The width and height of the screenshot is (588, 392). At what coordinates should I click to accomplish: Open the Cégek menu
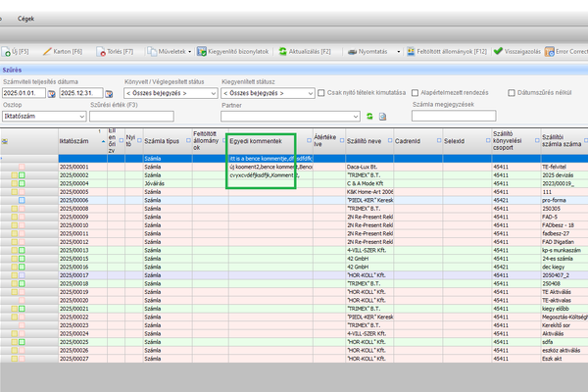click(25, 19)
